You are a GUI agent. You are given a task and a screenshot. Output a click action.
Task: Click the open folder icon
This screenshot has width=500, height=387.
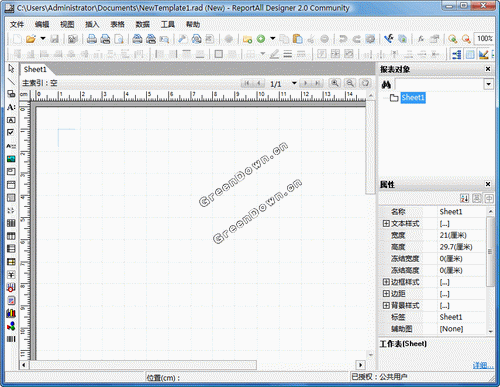pyautogui.click(x=31, y=39)
